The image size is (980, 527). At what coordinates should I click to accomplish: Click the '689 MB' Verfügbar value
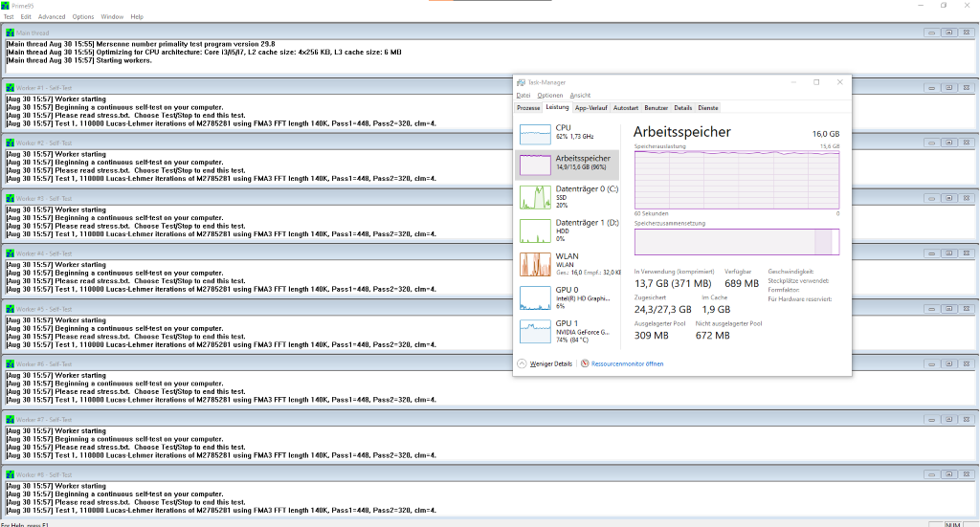(742, 283)
